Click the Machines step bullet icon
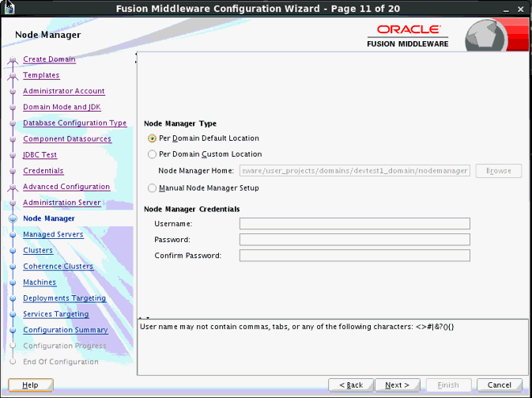The height and width of the screenshot is (398, 532). (x=13, y=282)
